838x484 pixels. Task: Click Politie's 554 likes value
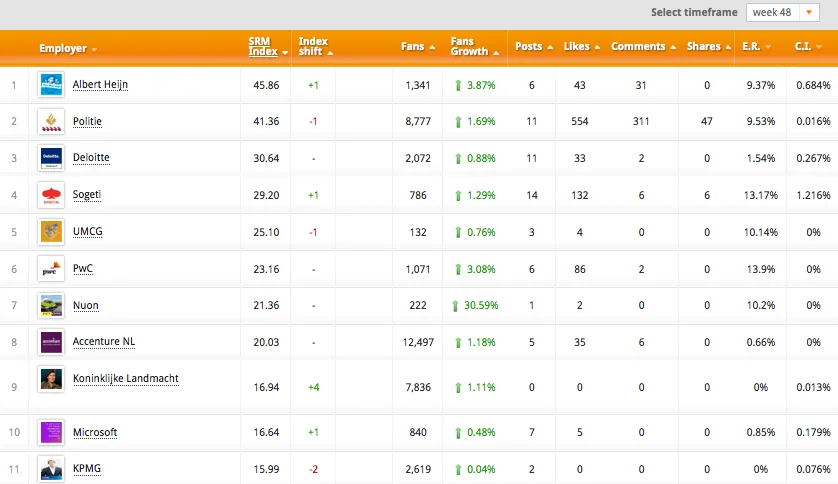[x=579, y=121]
